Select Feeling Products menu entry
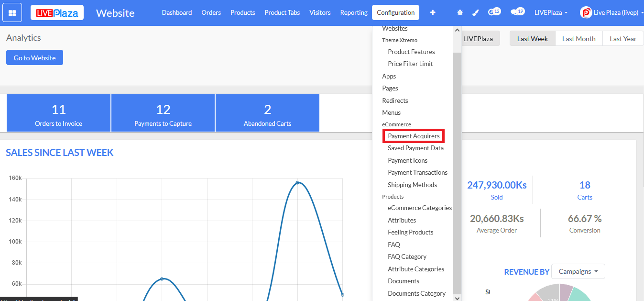The width and height of the screenshot is (644, 301). 410,232
